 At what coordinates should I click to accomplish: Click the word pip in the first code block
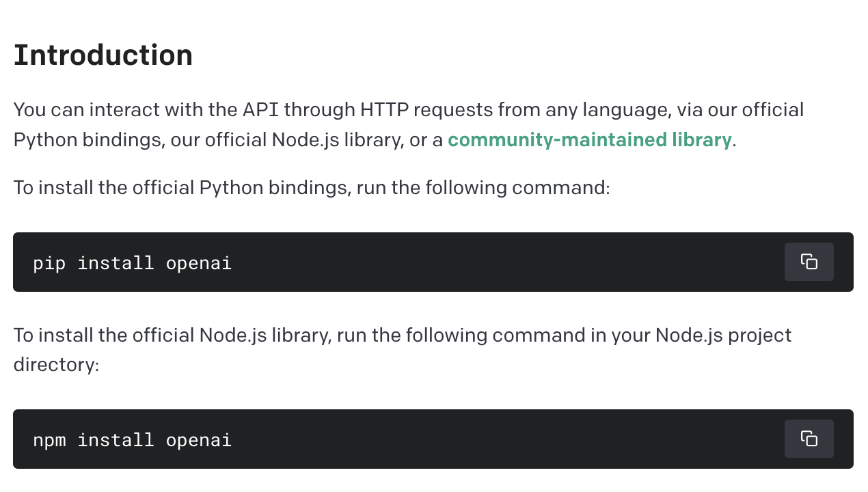coord(49,263)
